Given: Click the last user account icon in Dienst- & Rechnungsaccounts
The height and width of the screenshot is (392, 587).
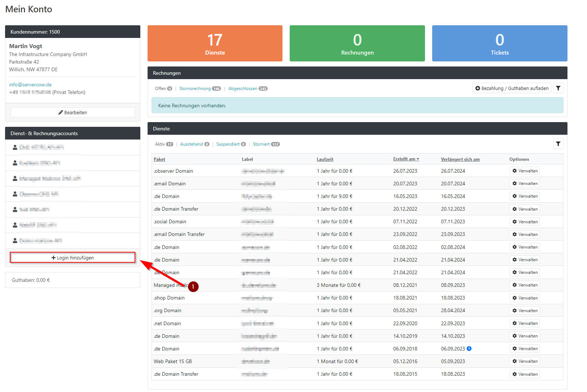Looking at the screenshot, I should 15,241.
